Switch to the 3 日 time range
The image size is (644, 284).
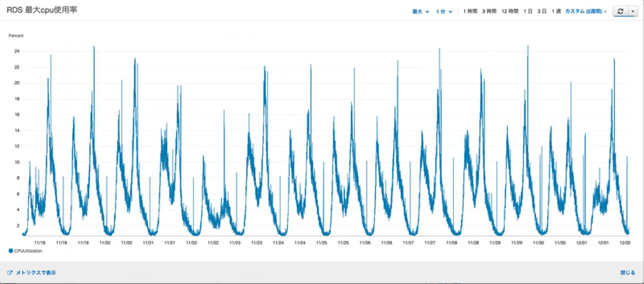[x=542, y=12]
